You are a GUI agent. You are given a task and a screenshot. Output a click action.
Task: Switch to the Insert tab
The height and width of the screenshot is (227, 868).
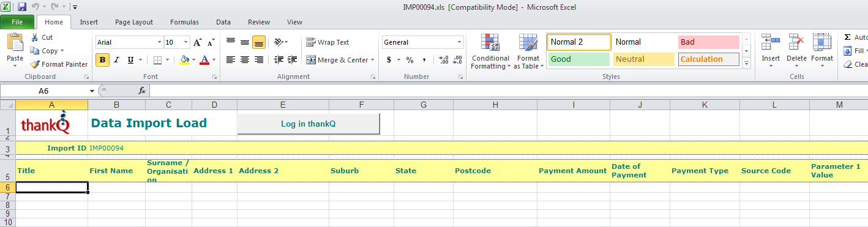[89, 22]
